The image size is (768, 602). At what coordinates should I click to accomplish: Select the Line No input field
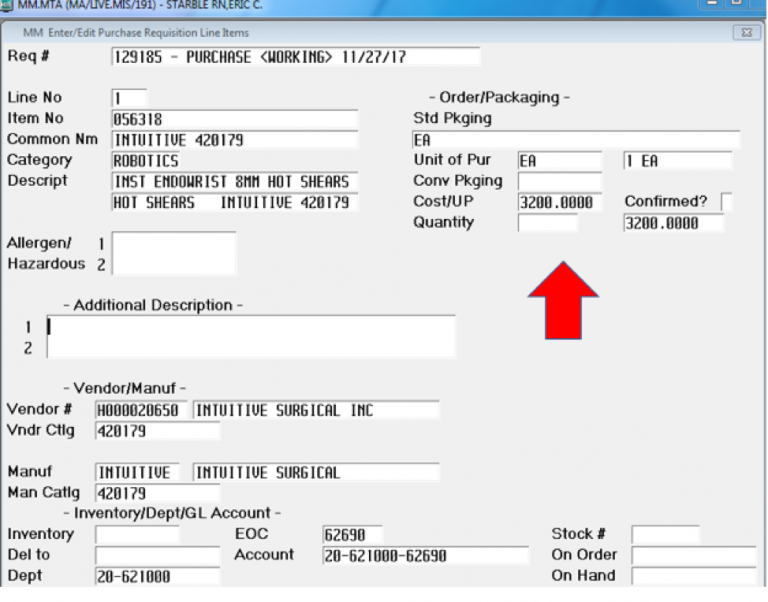(x=129, y=98)
